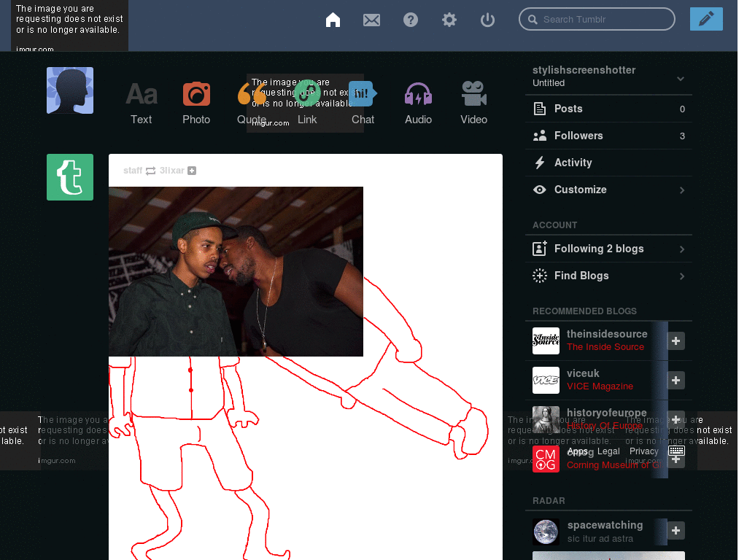Go to the Tumblr home dashboard icon
The width and height of the screenshot is (747, 560).
tap(333, 20)
